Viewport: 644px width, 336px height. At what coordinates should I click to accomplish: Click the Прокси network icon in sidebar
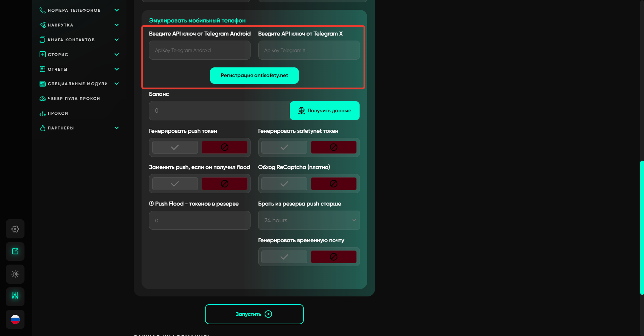click(43, 113)
